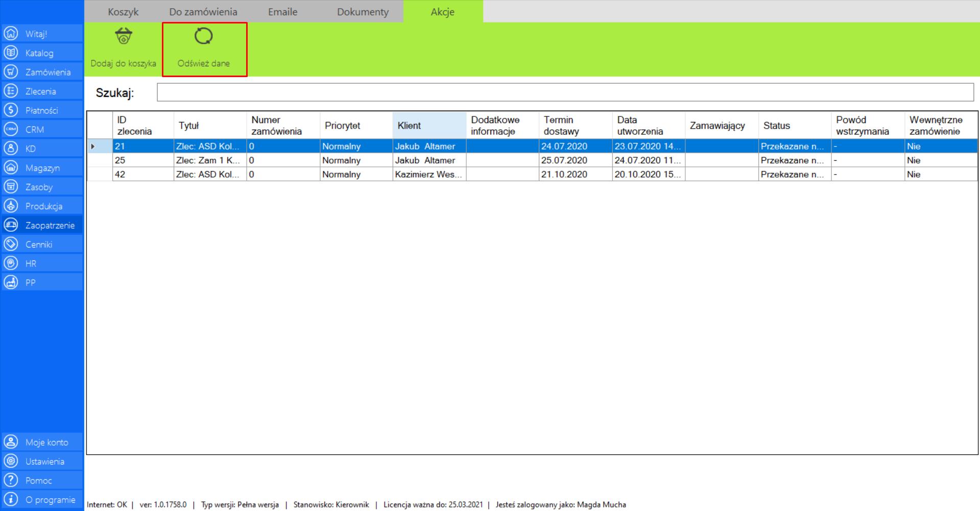
Task: Click the Odśwież dane label
Action: pyautogui.click(x=204, y=63)
